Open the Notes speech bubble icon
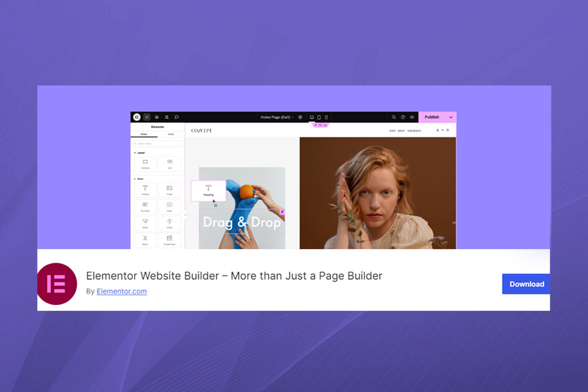This screenshot has height=392, width=588. point(176,117)
